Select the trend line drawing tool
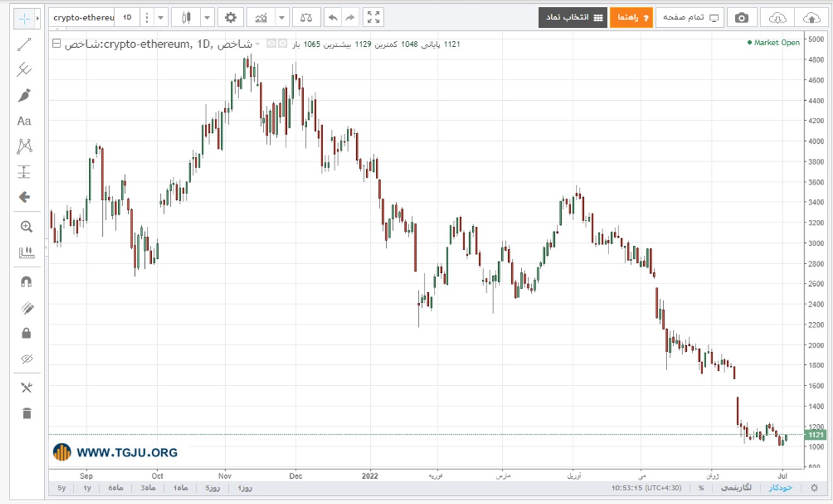Screen dimensions: 833x504 point(25,44)
